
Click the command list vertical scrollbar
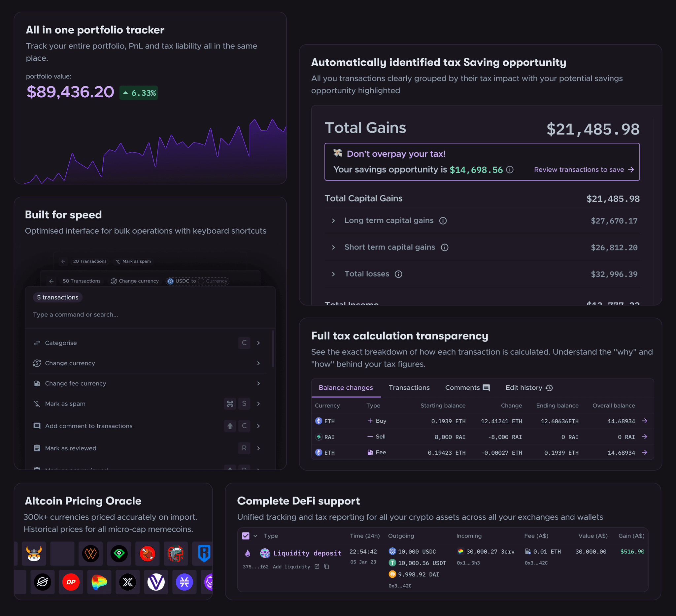tap(273, 348)
